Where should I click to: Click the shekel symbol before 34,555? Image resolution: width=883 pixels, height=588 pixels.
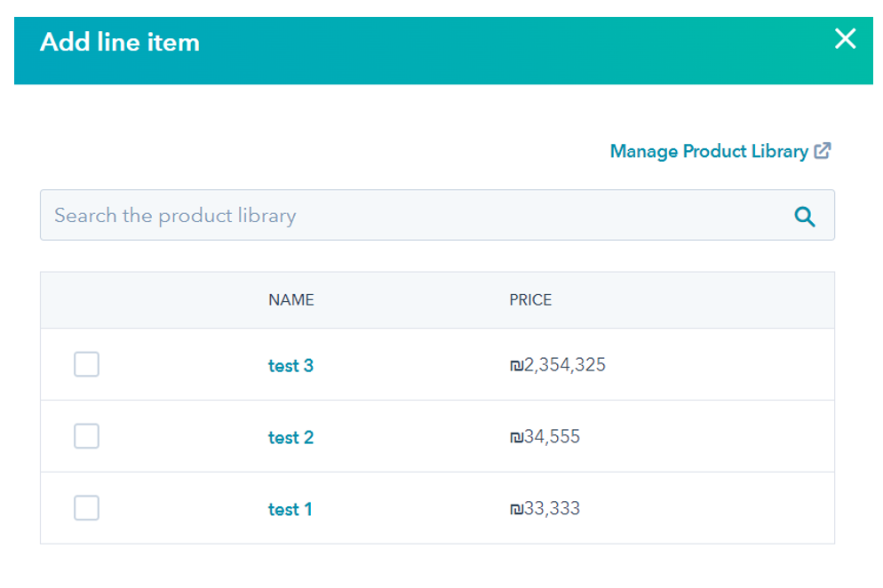516,438
